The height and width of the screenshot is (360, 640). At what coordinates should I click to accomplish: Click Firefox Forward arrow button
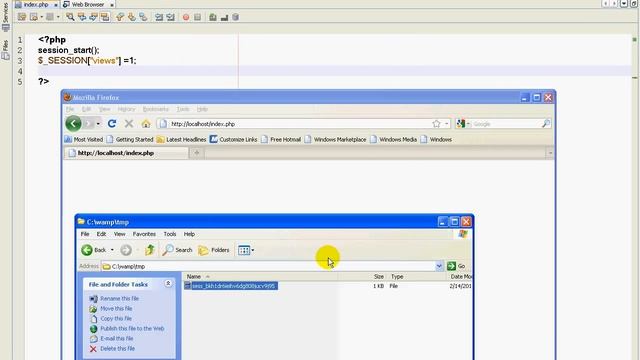88,123
